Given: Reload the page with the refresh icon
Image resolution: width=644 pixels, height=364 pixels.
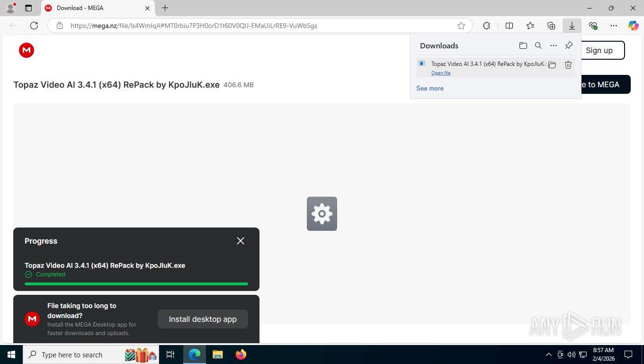Looking at the screenshot, I should coord(34,26).
